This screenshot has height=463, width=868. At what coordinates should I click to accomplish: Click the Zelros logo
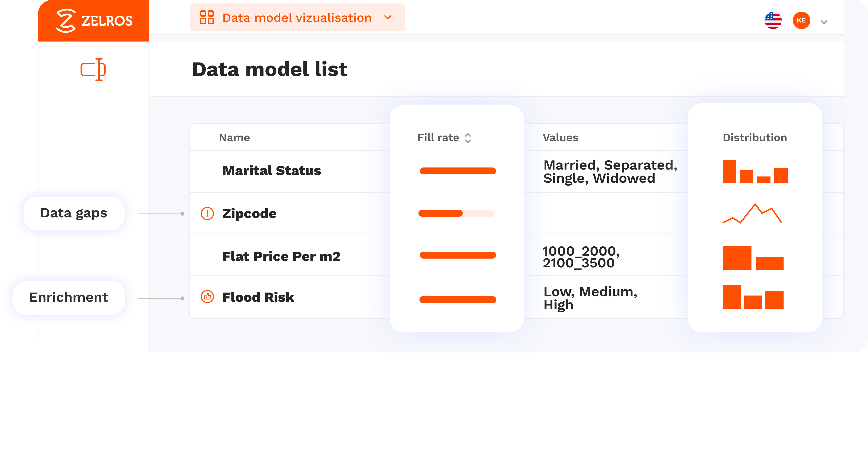click(x=94, y=21)
